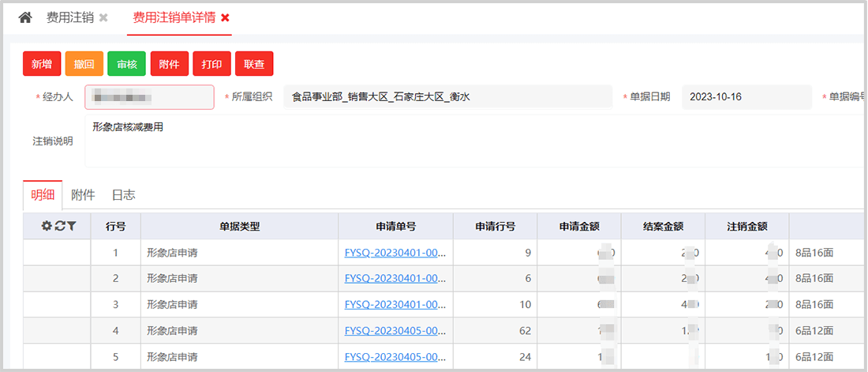The height and width of the screenshot is (372, 868).
Task: Open the application number link in row 1
Action: [395, 254]
